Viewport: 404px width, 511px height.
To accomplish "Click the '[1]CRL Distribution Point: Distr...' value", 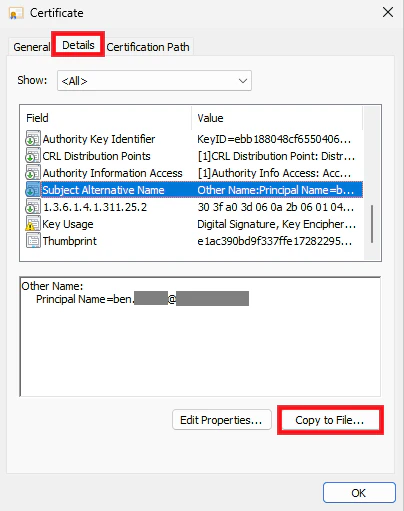I will click(276, 156).
